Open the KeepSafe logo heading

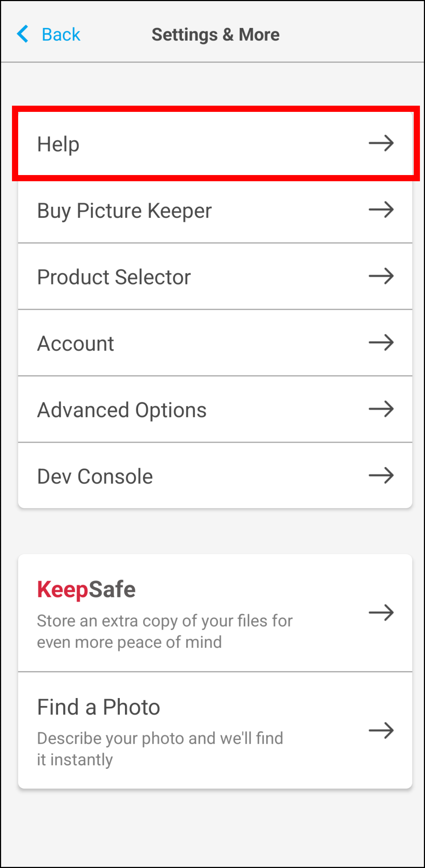tap(86, 589)
